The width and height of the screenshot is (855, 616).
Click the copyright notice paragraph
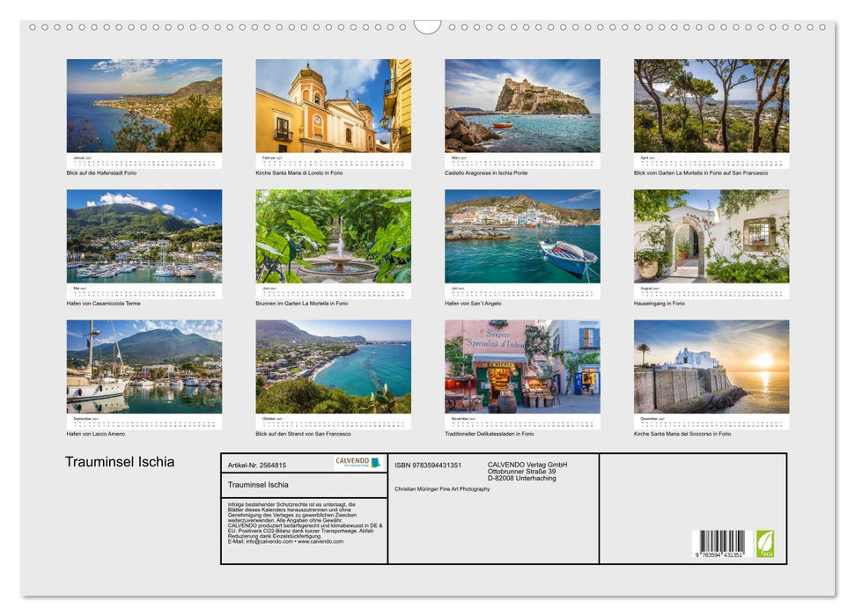tap(305, 523)
